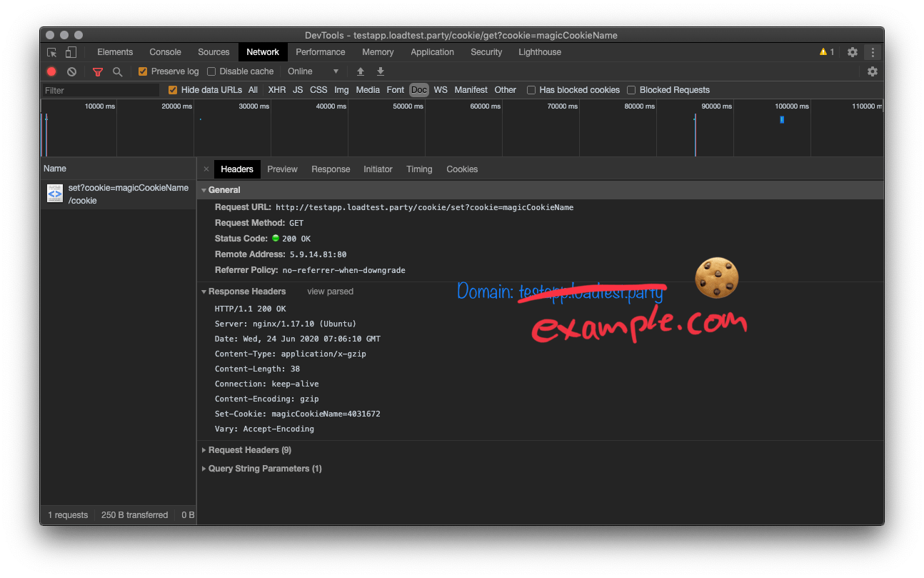Open the Lighthouse panel

point(539,52)
